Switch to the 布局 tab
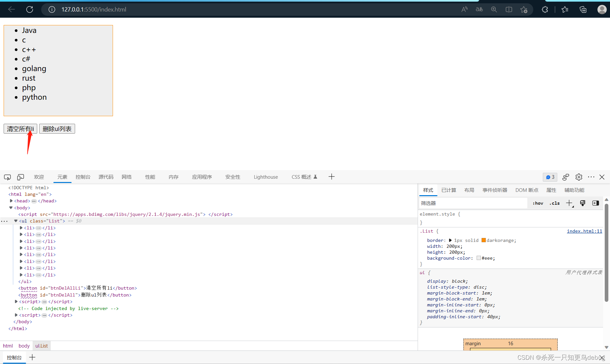 click(469, 190)
